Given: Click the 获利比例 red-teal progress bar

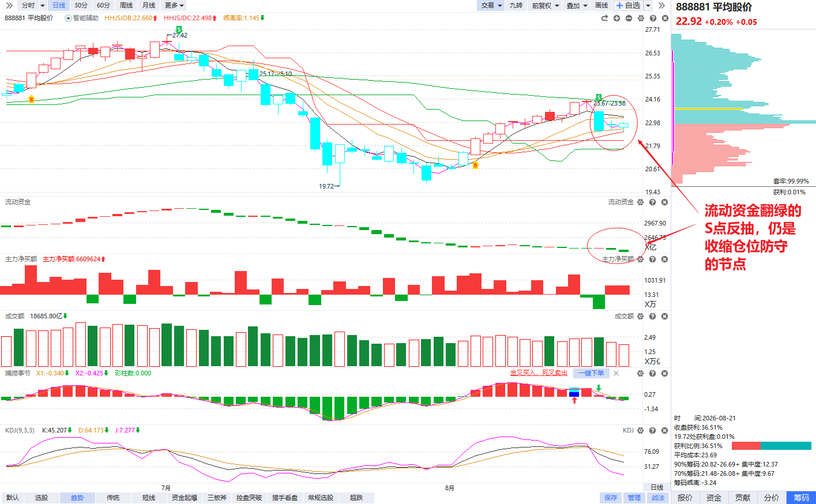Looking at the screenshot, I should [x=772, y=446].
